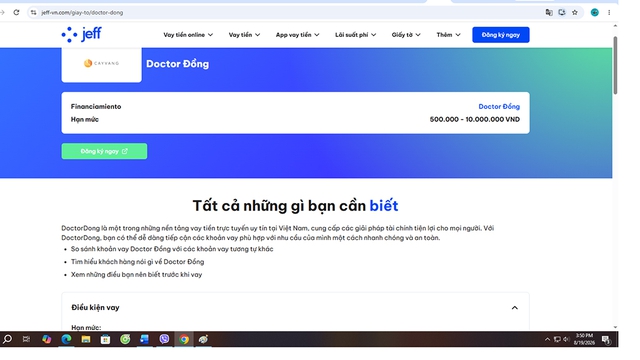Open Windows search on taskbar
Screen dimensions: 640x360
pos(7,339)
